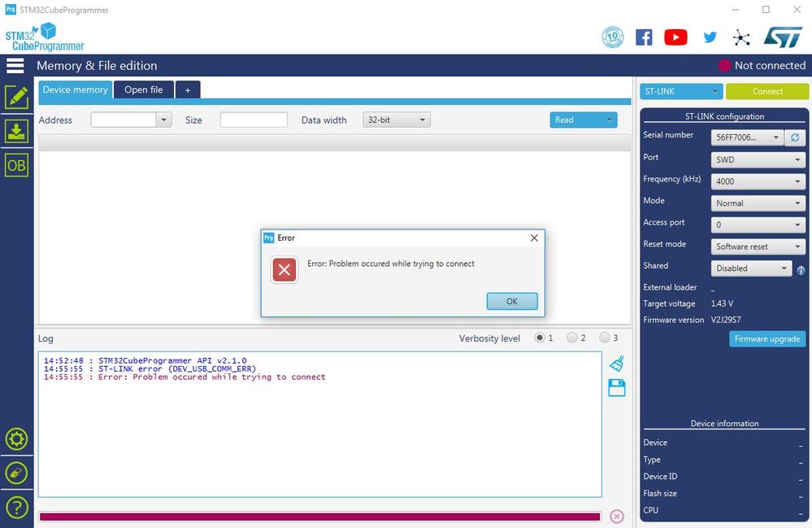
Task: Close the Error dialog with X
Action: (x=534, y=238)
